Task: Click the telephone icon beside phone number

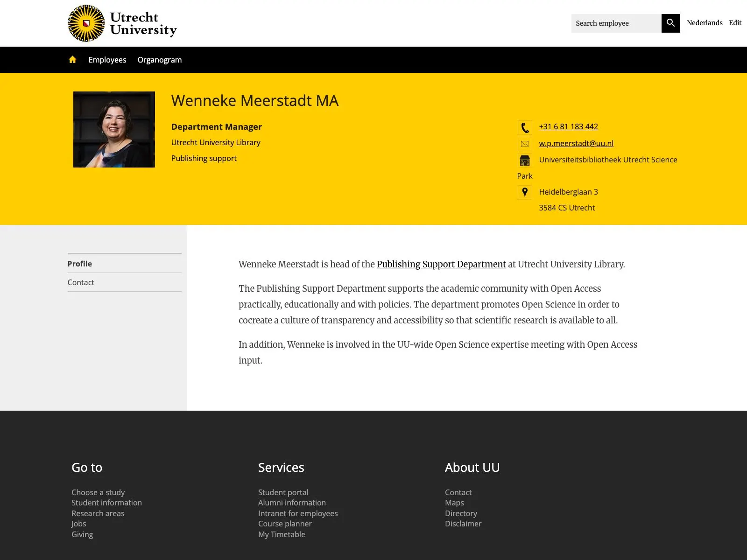Action: click(x=525, y=127)
